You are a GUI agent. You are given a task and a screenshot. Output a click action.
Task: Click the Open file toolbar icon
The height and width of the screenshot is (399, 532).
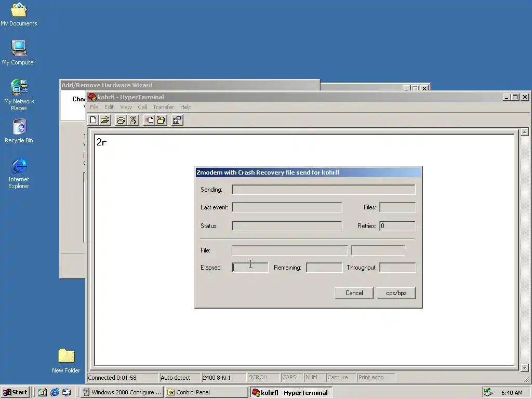105,120
